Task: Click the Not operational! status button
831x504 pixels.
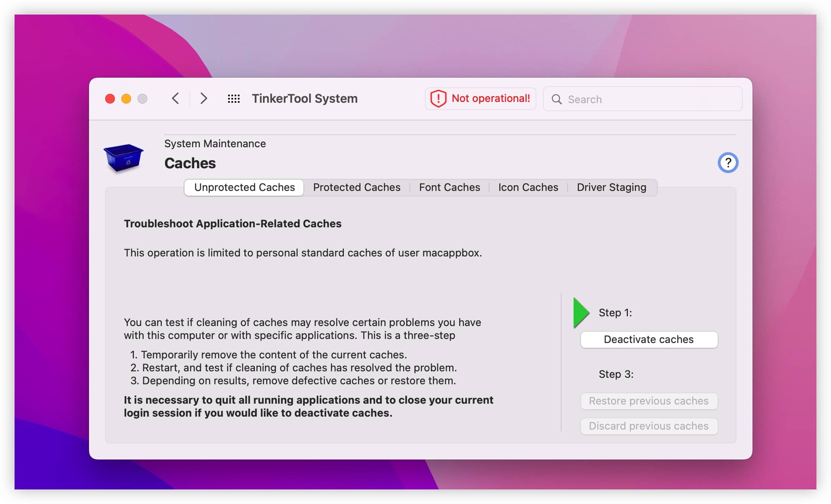Action: [x=480, y=98]
